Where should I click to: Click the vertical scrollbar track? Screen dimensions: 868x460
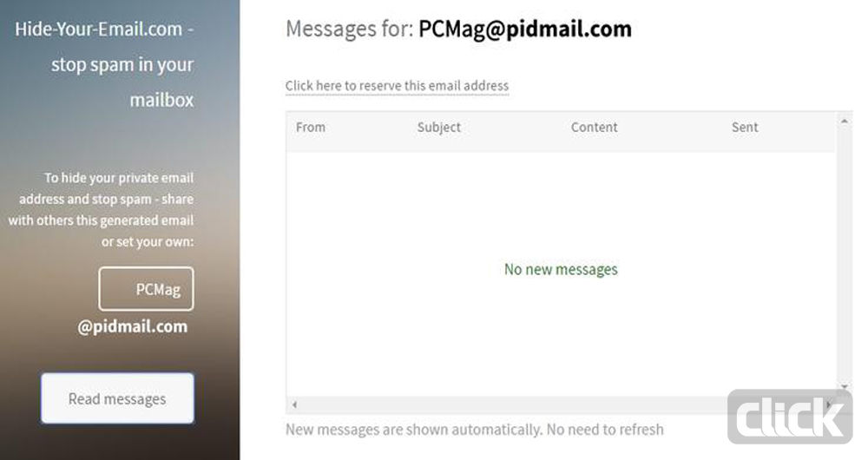(x=845, y=254)
